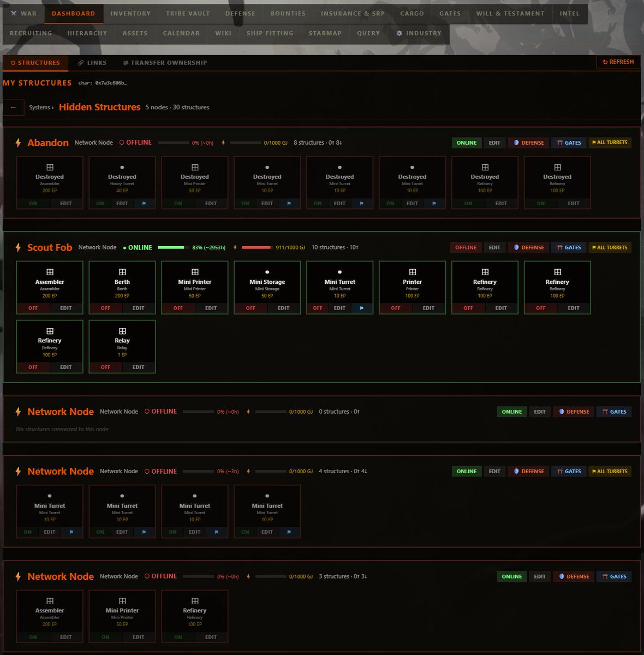The height and width of the screenshot is (655, 644).
Task: Set Scout Fob node to OFFLINE
Action: pyautogui.click(x=466, y=248)
